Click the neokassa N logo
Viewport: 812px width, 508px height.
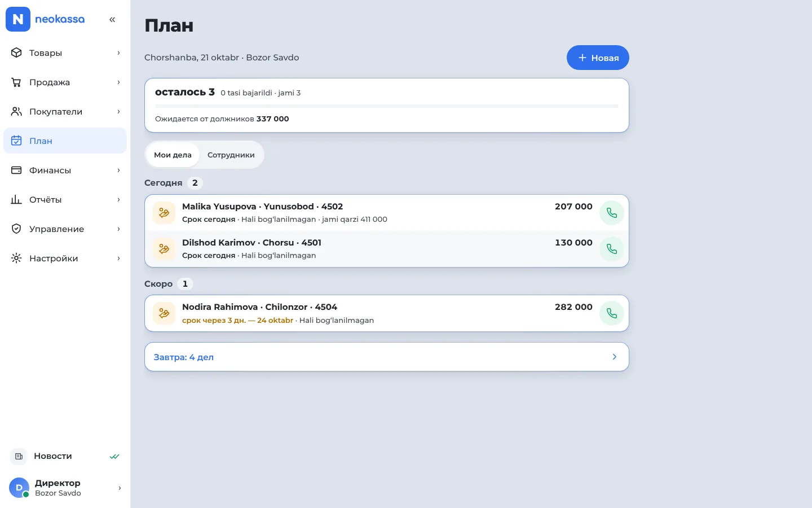18,19
